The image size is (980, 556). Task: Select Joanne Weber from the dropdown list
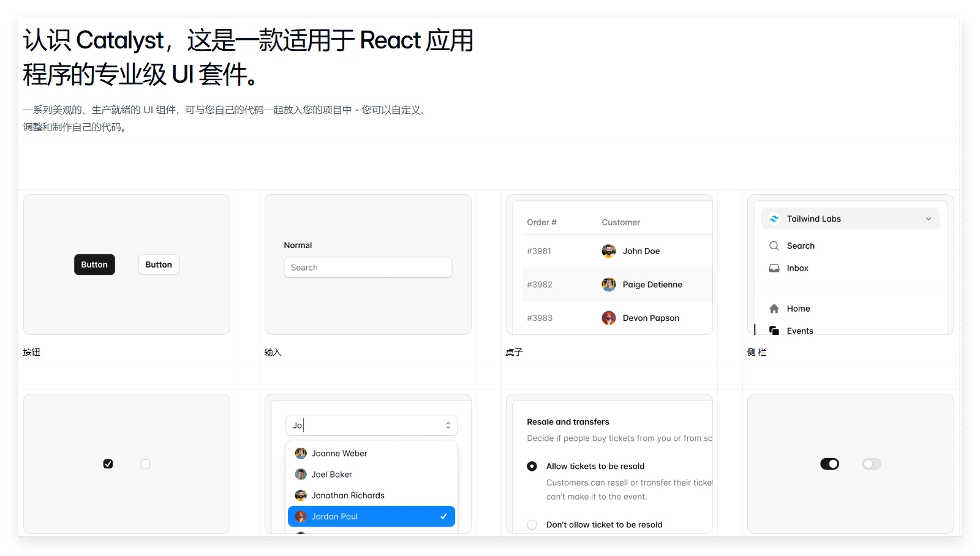pyautogui.click(x=339, y=453)
